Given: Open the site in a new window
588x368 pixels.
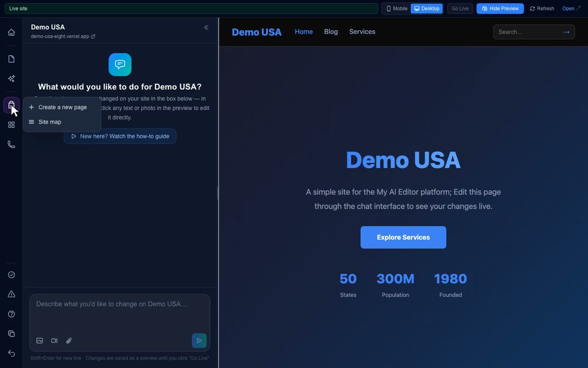Looking at the screenshot, I should pyautogui.click(x=571, y=9).
